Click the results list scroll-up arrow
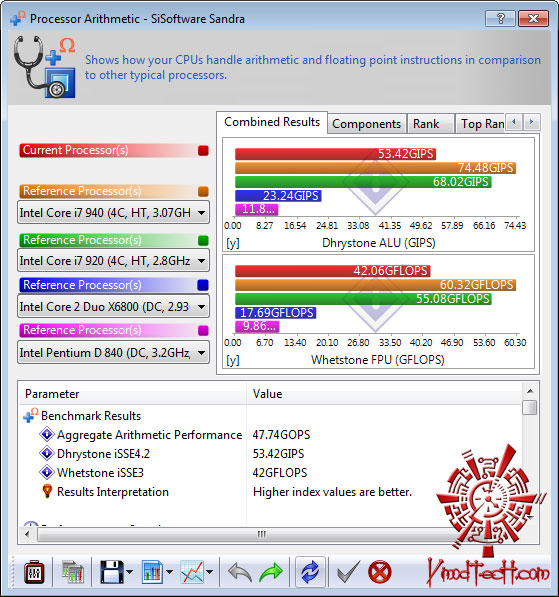Viewport: 559px width, 597px height. click(530, 391)
